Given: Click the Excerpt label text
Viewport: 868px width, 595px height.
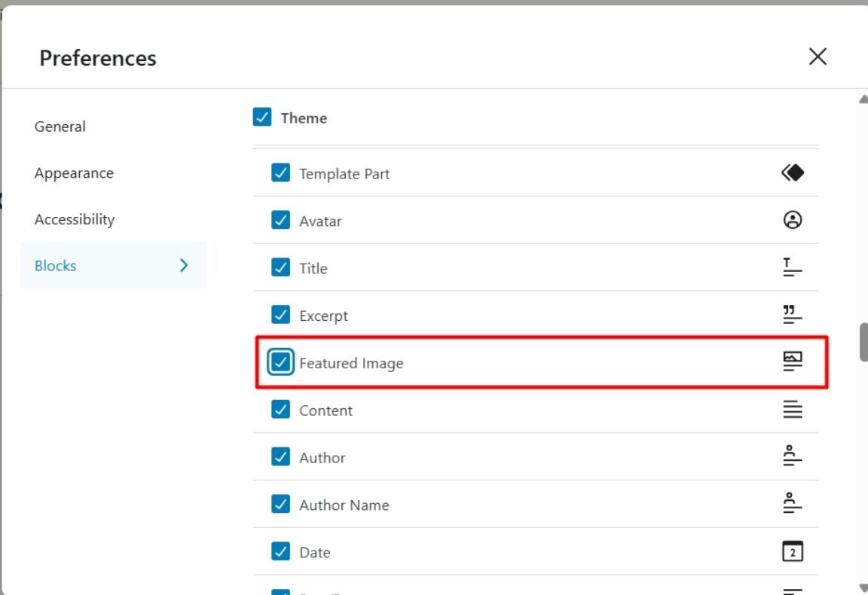Looking at the screenshot, I should pos(324,316).
